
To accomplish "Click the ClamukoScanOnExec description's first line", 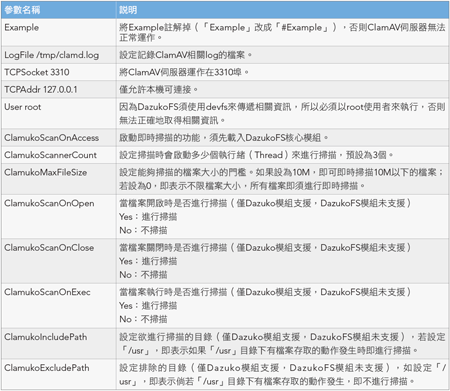I will click(265, 292).
